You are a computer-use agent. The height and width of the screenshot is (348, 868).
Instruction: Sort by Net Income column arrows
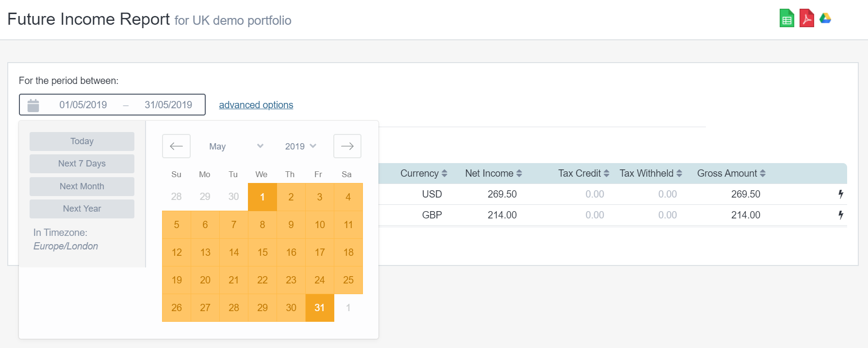pos(519,173)
